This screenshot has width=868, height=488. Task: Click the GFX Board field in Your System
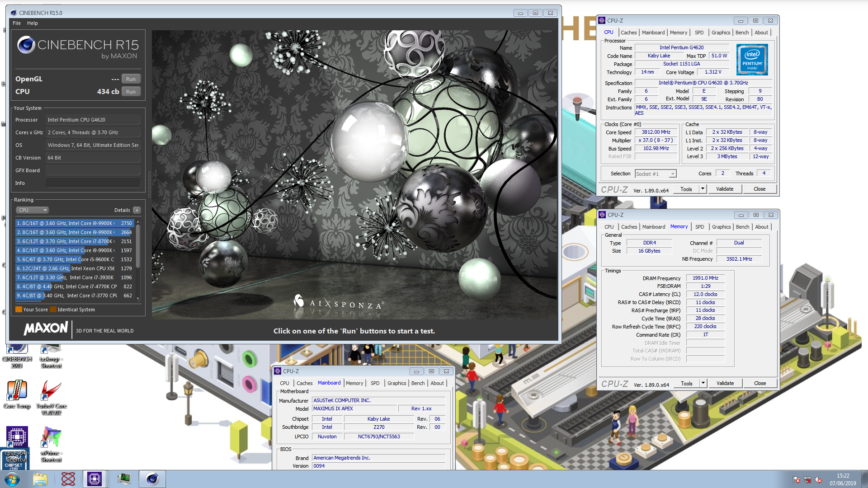93,170
